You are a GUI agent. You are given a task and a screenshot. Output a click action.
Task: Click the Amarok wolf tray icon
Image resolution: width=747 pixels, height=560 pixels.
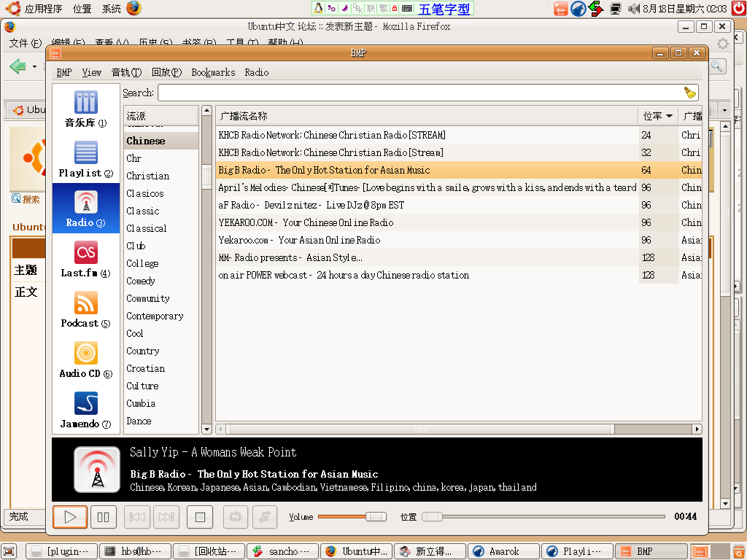(x=578, y=9)
